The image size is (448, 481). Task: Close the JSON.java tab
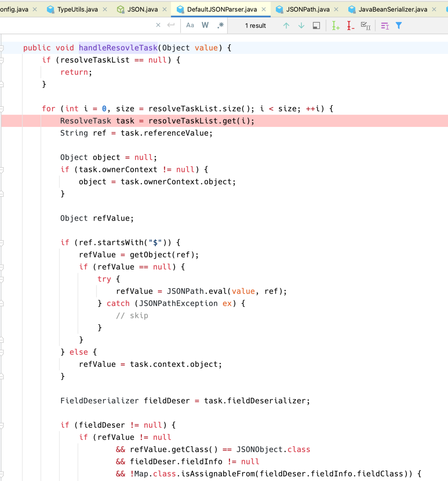coord(165,9)
